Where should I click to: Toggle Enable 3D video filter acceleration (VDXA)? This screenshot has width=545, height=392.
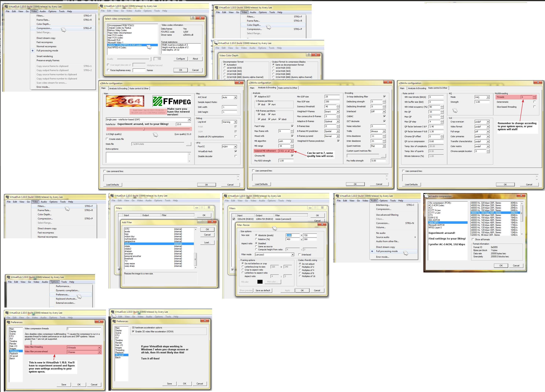133,332
